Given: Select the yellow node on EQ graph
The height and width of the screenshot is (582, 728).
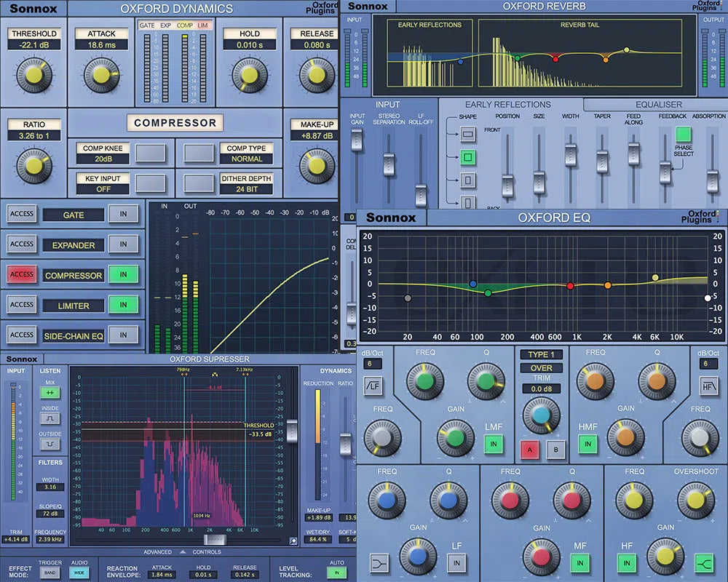Looking at the screenshot, I should [x=655, y=277].
